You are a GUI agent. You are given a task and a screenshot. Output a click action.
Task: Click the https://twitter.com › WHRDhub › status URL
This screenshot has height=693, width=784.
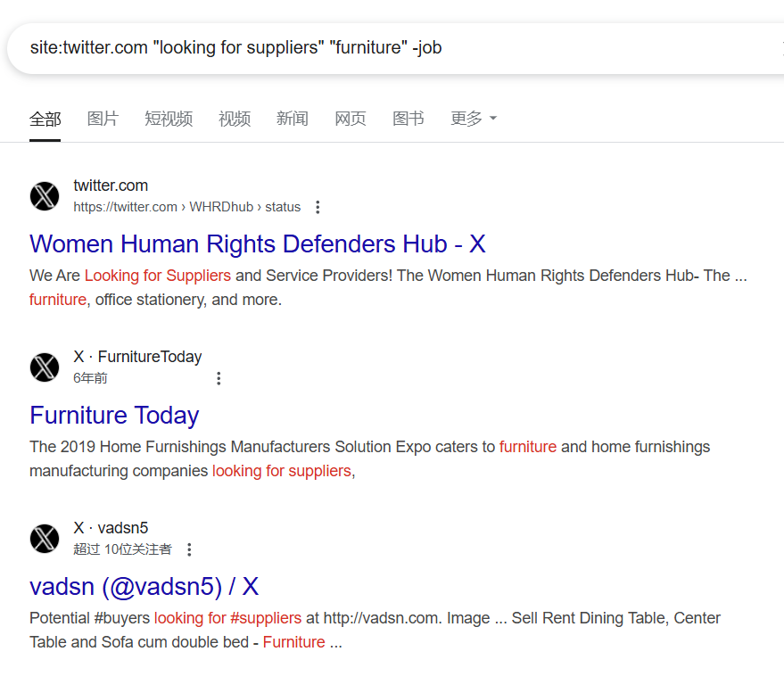[187, 207]
